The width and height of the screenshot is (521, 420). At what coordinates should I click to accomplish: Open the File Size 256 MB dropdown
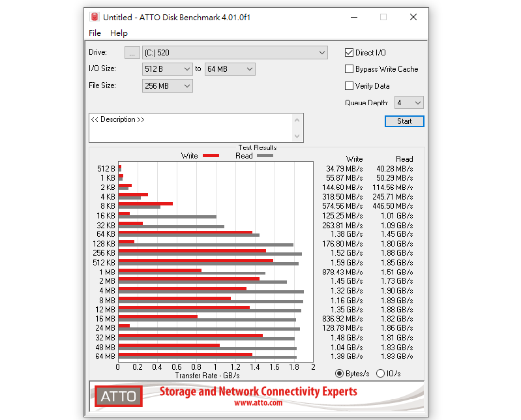coord(167,86)
